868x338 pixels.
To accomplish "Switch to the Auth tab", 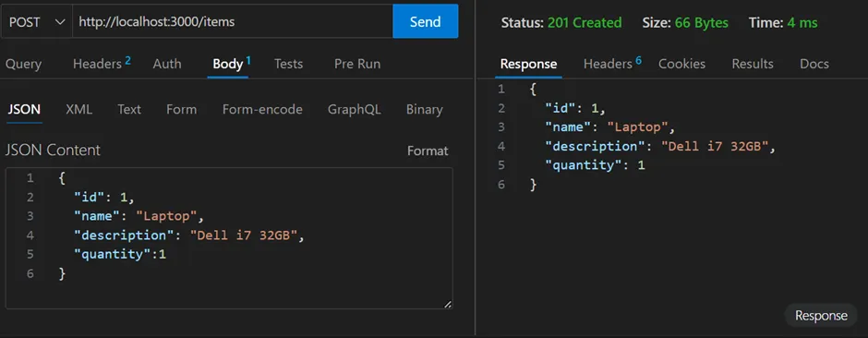I will point(167,64).
